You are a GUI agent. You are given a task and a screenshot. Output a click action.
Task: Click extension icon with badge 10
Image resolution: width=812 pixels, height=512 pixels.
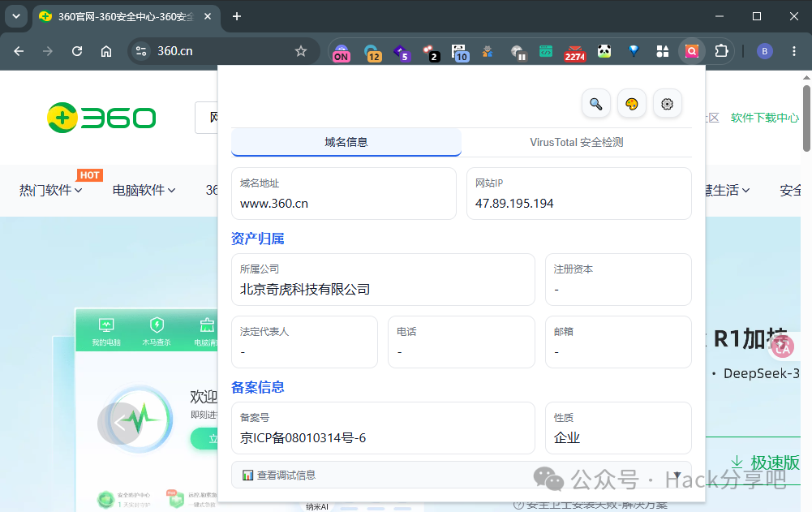459,52
